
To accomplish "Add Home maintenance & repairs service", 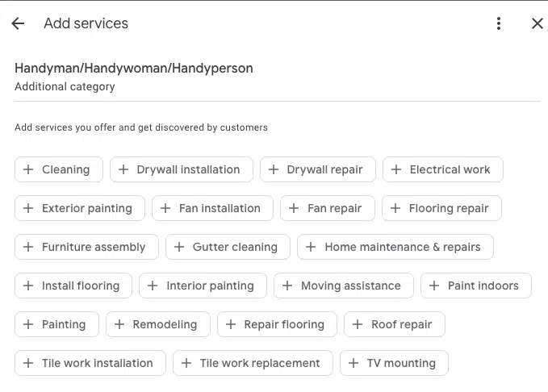I will click(x=395, y=247).
